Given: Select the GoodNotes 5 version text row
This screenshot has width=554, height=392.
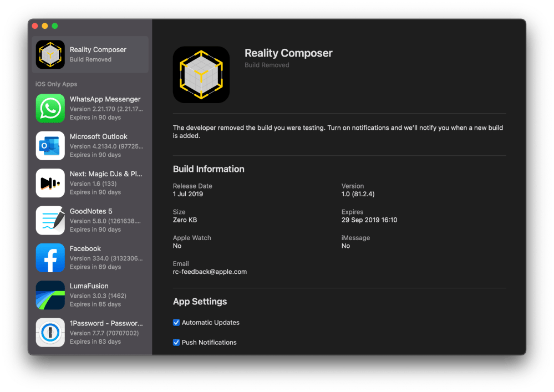Looking at the screenshot, I should 105,221.
